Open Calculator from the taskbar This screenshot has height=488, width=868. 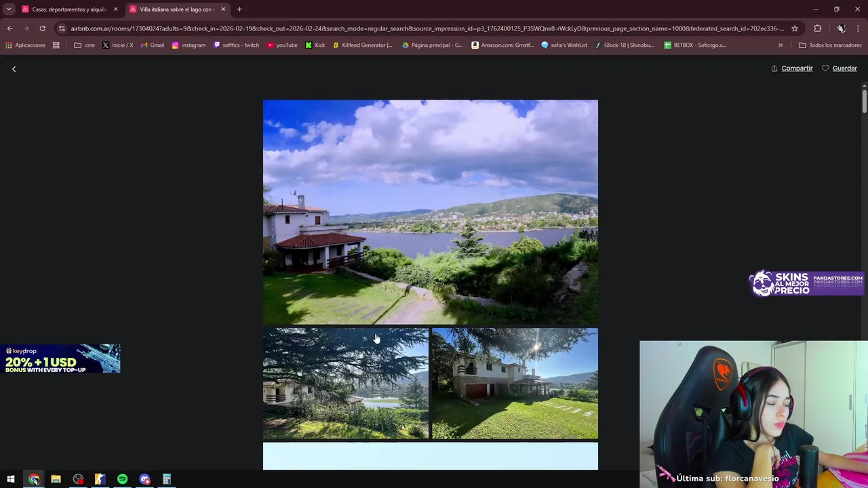pos(166,479)
